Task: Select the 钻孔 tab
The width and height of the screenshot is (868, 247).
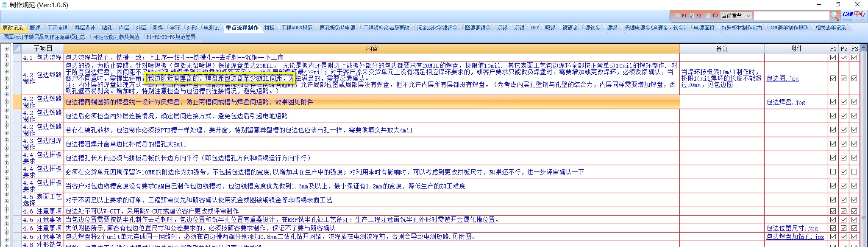Action: pyautogui.click(x=107, y=28)
